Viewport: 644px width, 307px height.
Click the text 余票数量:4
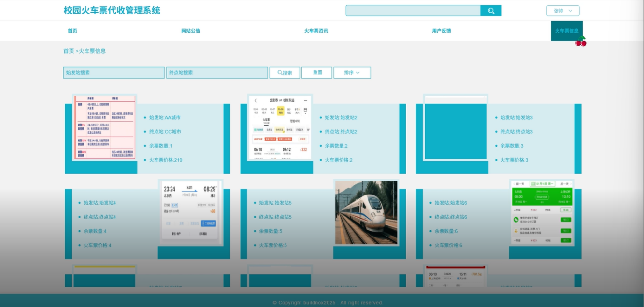[95, 231]
